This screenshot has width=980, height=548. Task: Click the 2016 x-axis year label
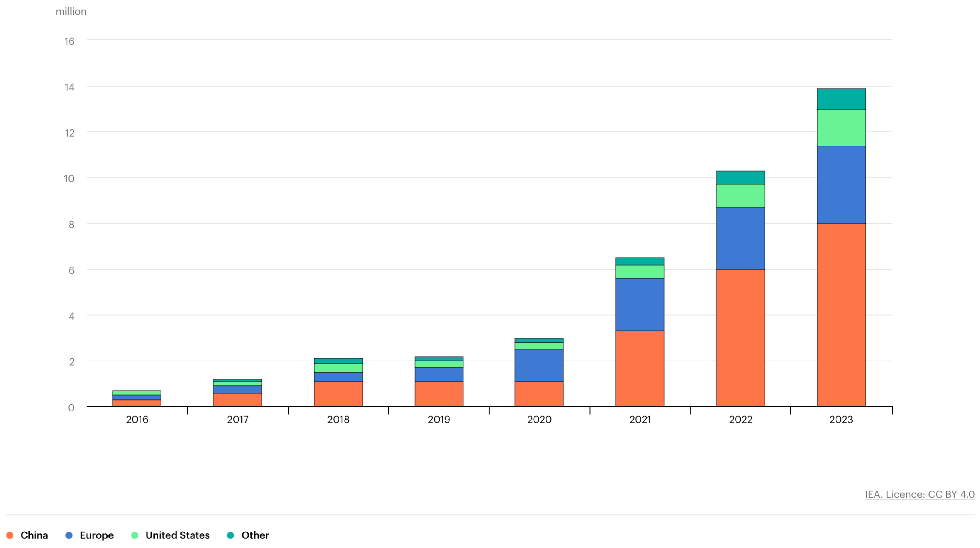pos(137,420)
